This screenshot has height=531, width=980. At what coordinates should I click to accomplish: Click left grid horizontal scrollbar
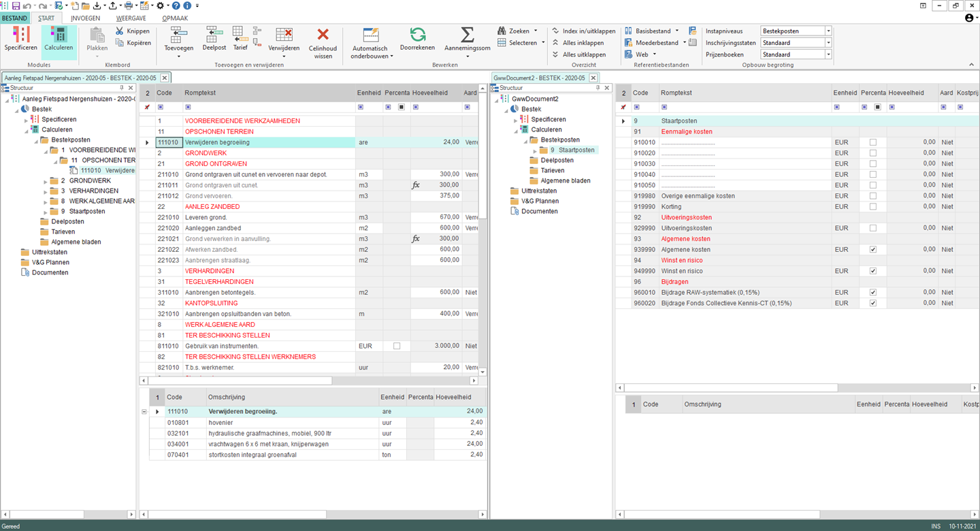(240, 381)
